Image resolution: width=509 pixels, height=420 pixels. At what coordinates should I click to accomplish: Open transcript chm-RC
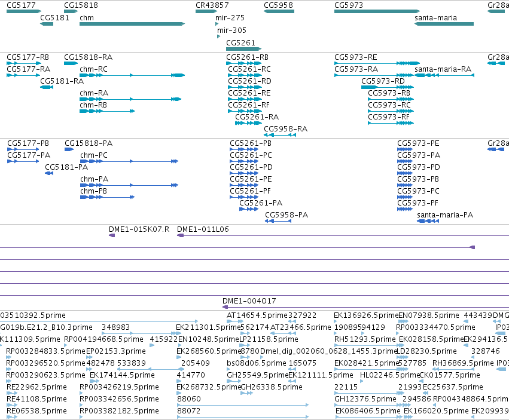(93, 69)
